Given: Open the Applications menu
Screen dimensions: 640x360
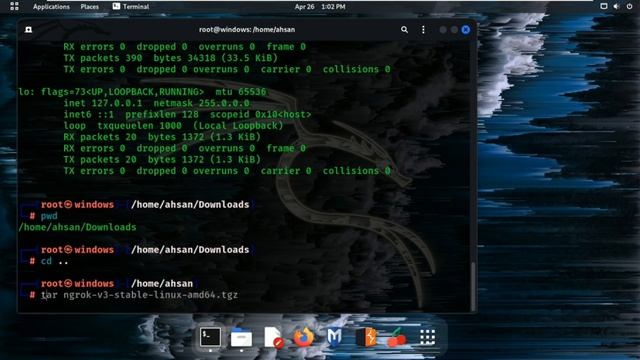Looking at the screenshot, I should click(x=51, y=7).
